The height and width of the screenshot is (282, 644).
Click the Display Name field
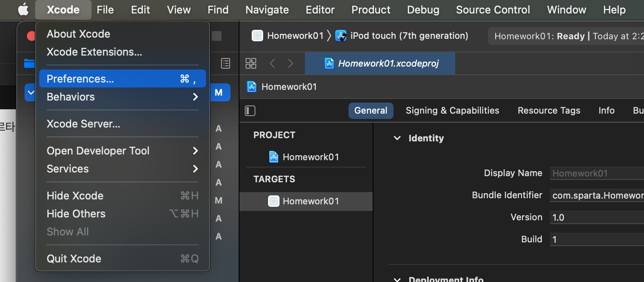tap(597, 173)
